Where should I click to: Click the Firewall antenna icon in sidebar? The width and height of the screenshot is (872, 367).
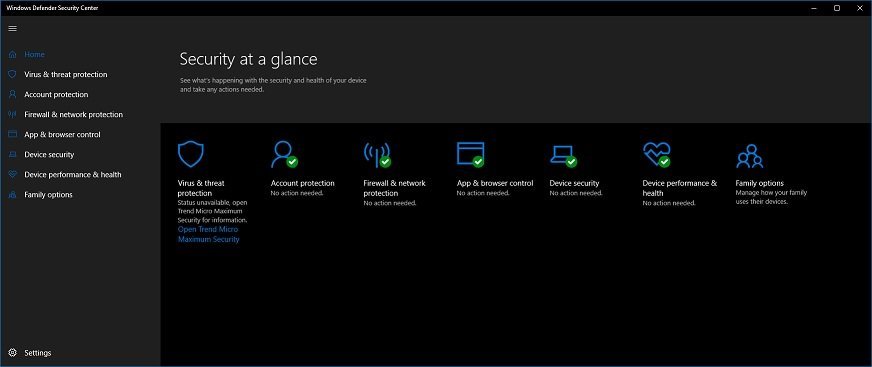pyautogui.click(x=13, y=115)
